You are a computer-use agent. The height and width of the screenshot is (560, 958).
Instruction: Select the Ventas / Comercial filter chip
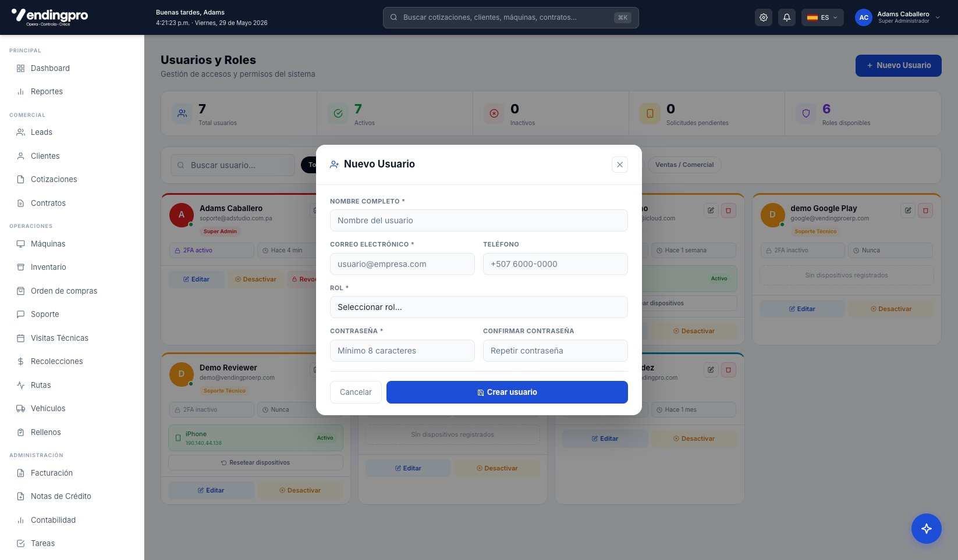pos(684,165)
